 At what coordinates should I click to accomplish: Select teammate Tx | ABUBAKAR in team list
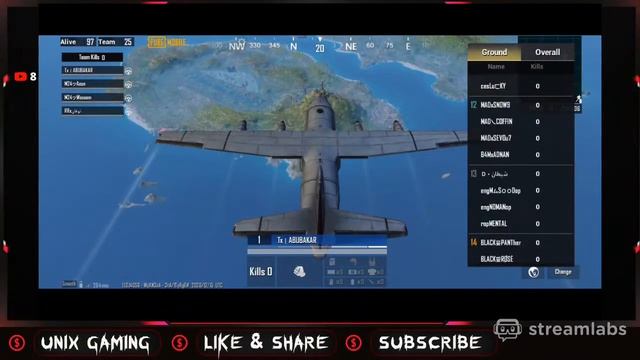pyautogui.click(x=93, y=70)
